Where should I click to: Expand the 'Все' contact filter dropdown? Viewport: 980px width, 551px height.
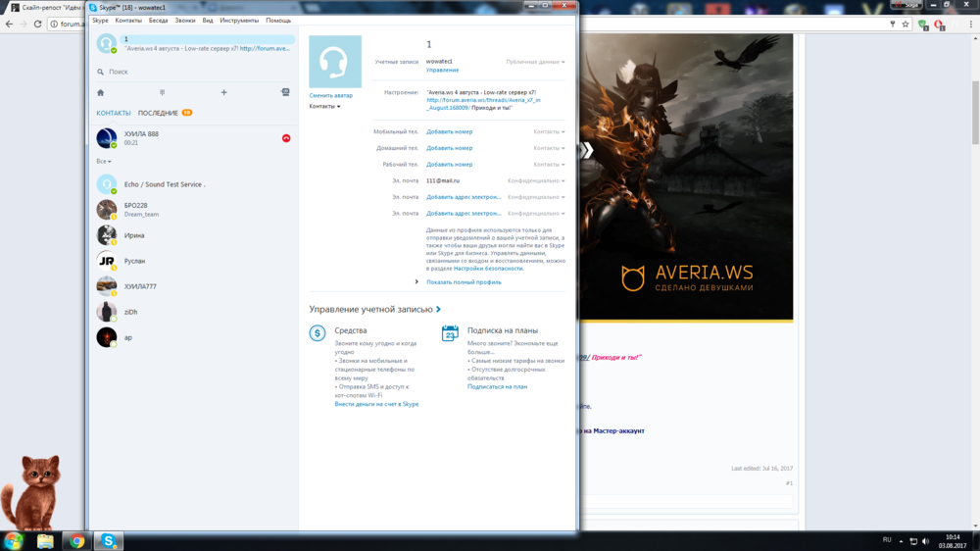104,161
